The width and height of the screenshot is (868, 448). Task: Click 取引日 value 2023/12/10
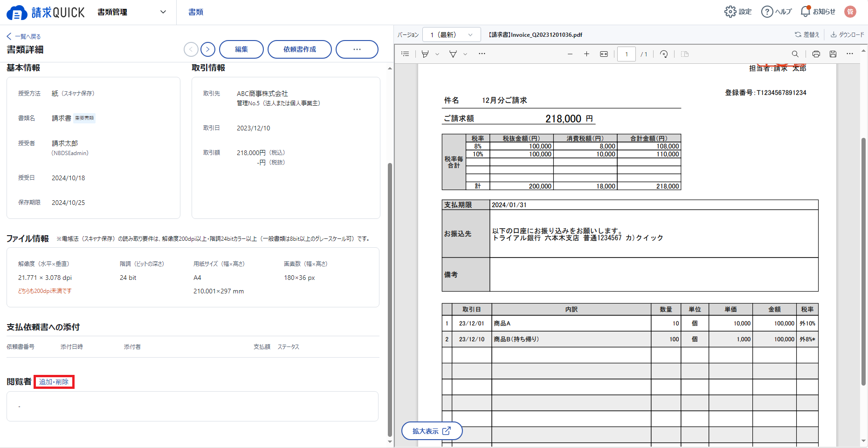254,128
